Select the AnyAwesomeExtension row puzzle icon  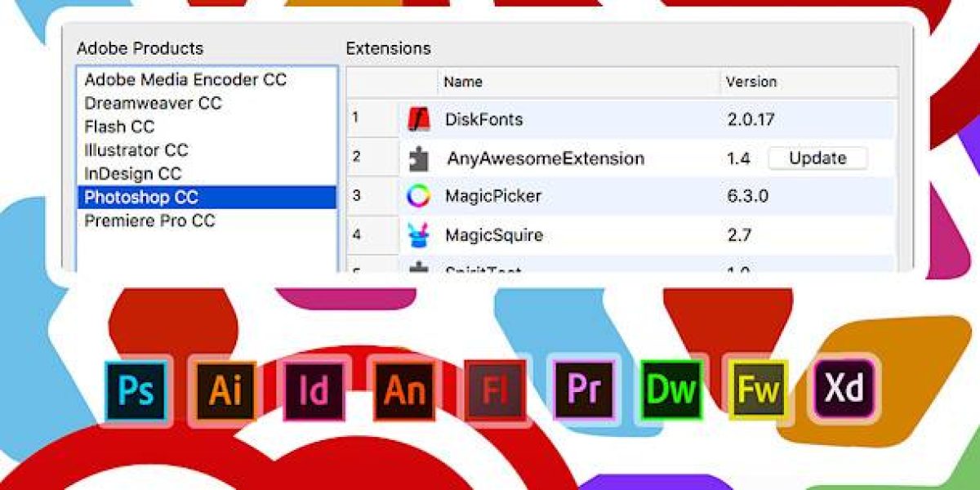click(419, 158)
